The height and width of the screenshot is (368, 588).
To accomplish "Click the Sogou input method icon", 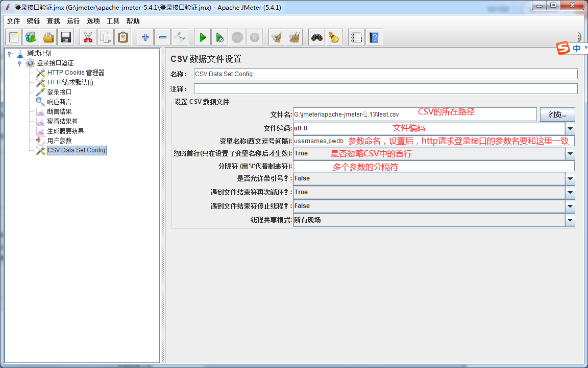I will click(x=563, y=48).
